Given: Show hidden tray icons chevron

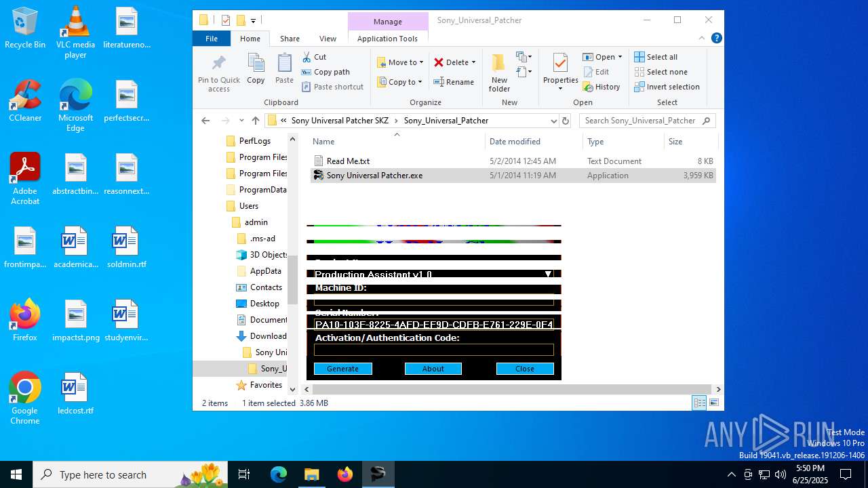Looking at the screenshot, I should point(731,474).
